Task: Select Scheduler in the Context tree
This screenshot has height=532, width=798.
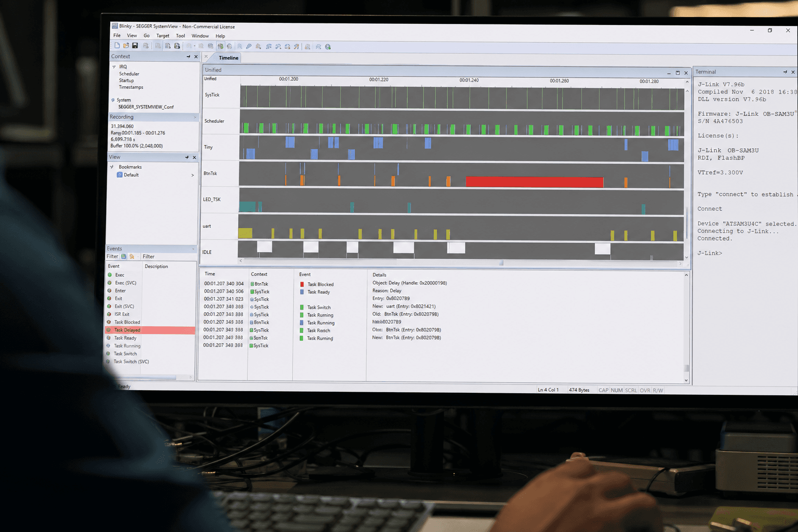Action: coord(129,74)
